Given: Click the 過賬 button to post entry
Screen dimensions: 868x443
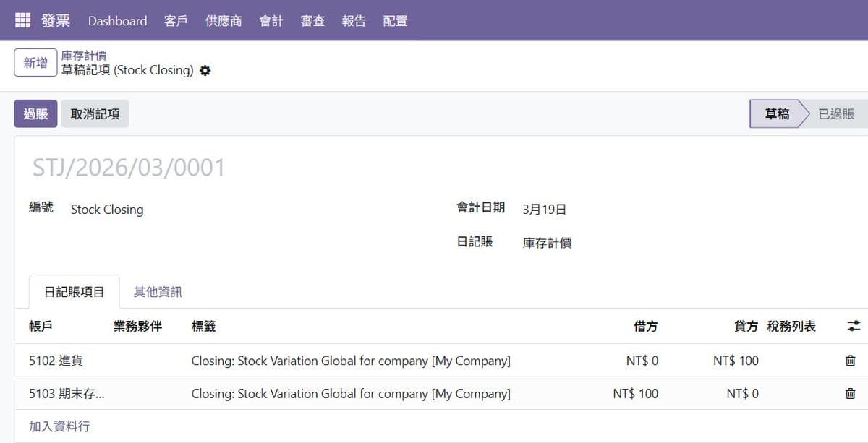Looking at the screenshot, I should point(35,113).
